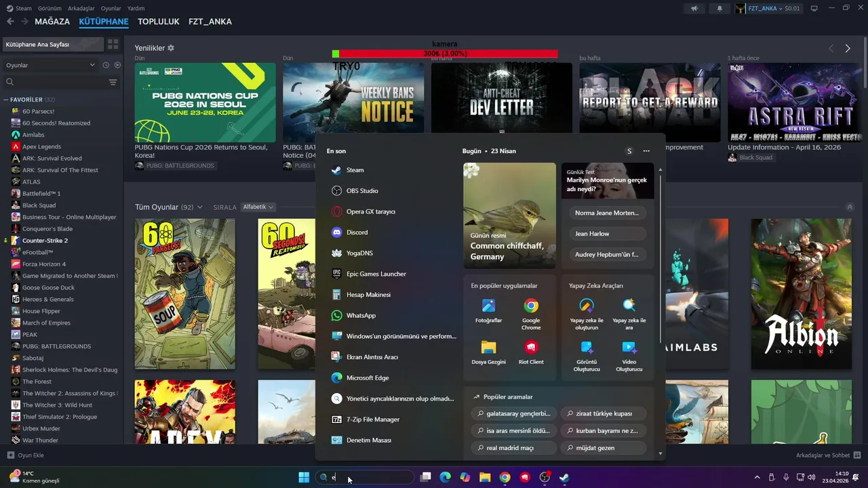Viewport: 868px width, 488px height.
Task: Search 'ziraat türkiye kupası' popular query
Action: pyautogui.click(x=603, y=413)
